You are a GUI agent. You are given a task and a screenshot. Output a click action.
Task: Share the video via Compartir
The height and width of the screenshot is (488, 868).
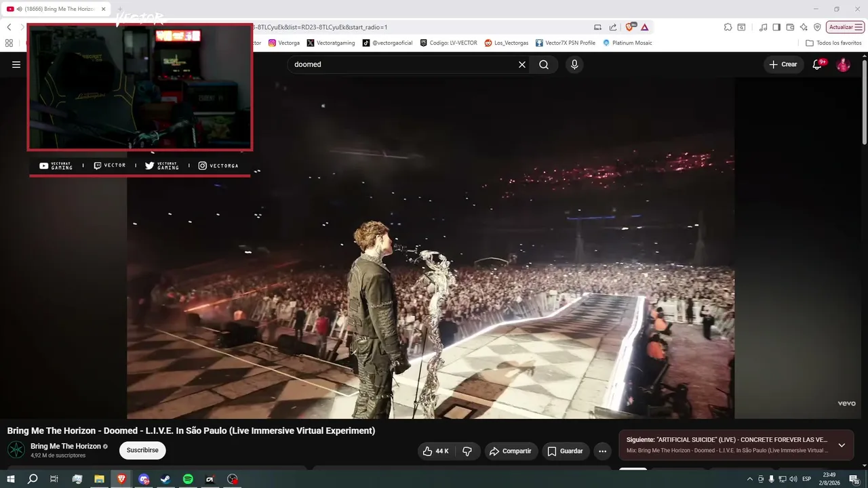(511, 451)
